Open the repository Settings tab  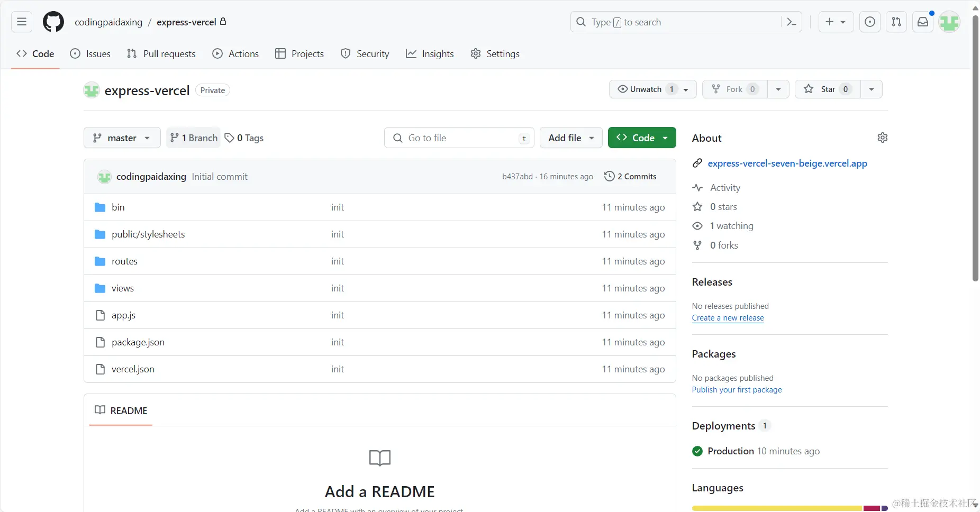tap(495, 54)
